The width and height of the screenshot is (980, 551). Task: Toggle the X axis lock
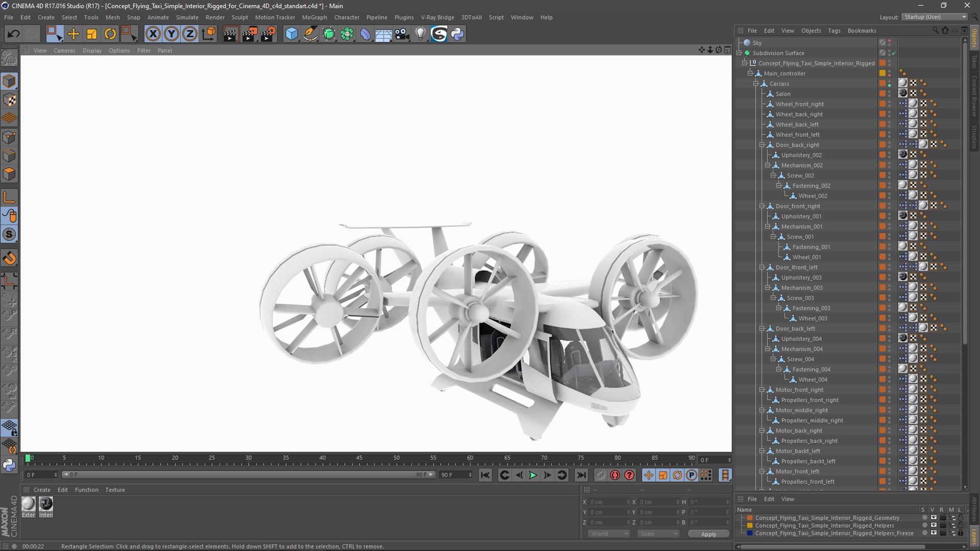[x=153, y=34]
